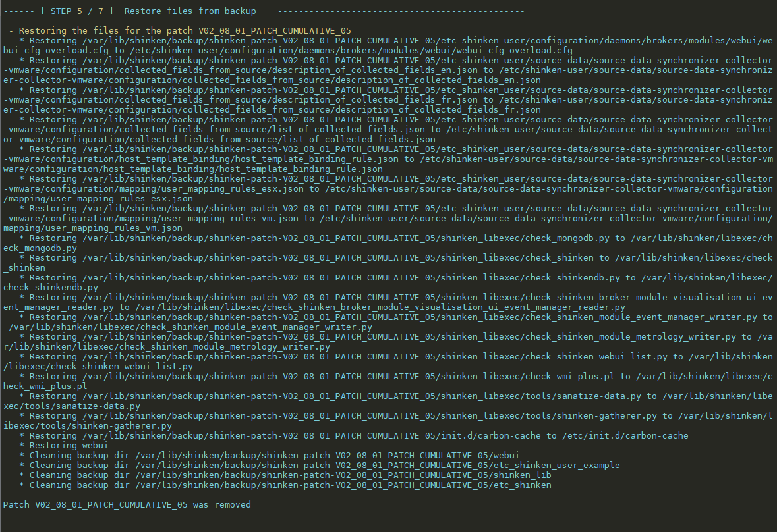Image resolution: width=777 pixels, height=532 pixels.
Task: Click the wrapped 'mapping/user_mapping_rules_vm.json' text
Action: click(93, 228)
